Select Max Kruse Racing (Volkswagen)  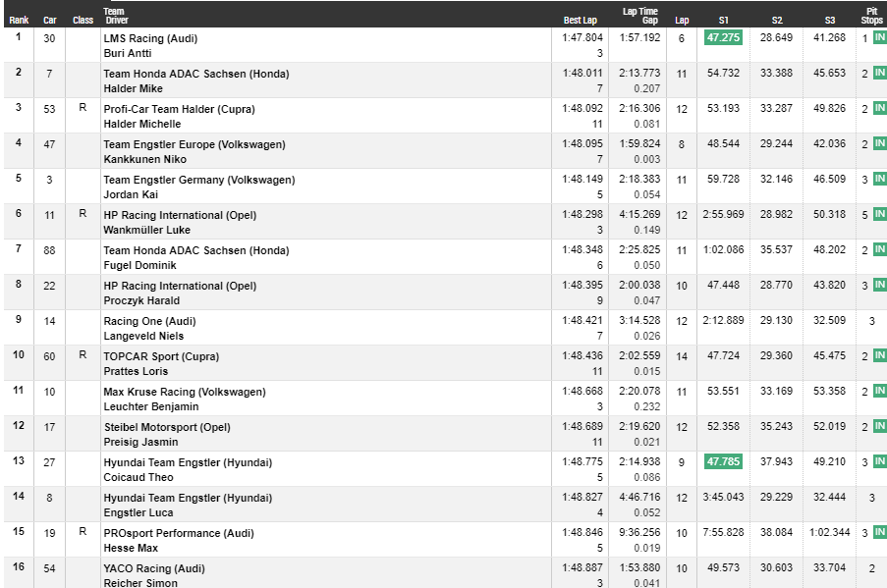coord(185,392)
